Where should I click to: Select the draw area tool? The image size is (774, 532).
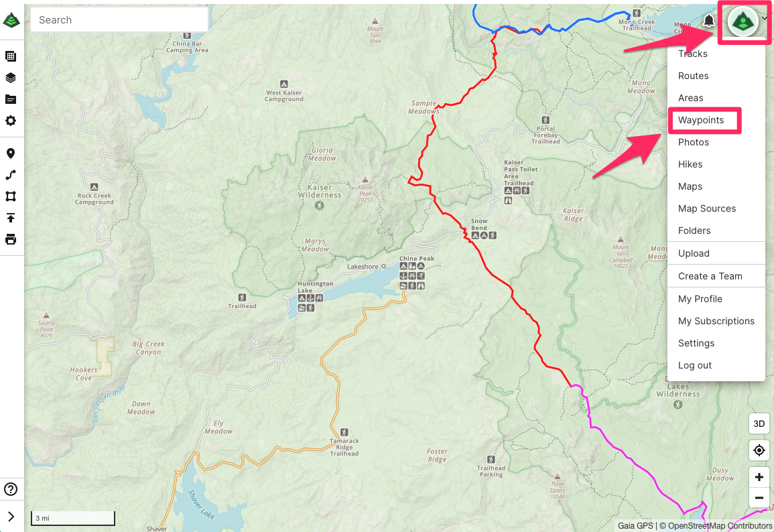point(10,196)
